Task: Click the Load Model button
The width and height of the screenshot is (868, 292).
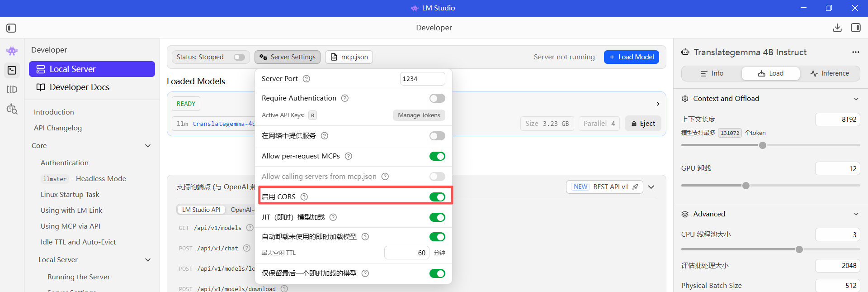Action: point(632,57)
